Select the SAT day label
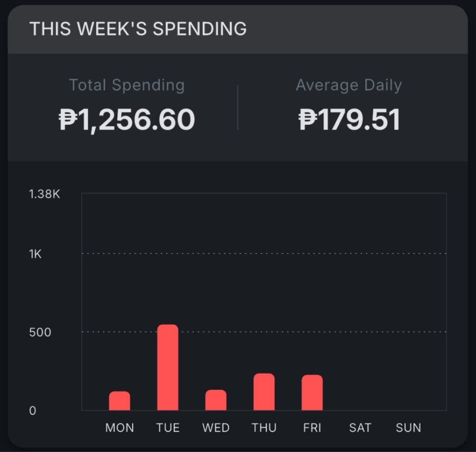Image resolution: width=476 pixels, height=452 pixels. point(360,428)
